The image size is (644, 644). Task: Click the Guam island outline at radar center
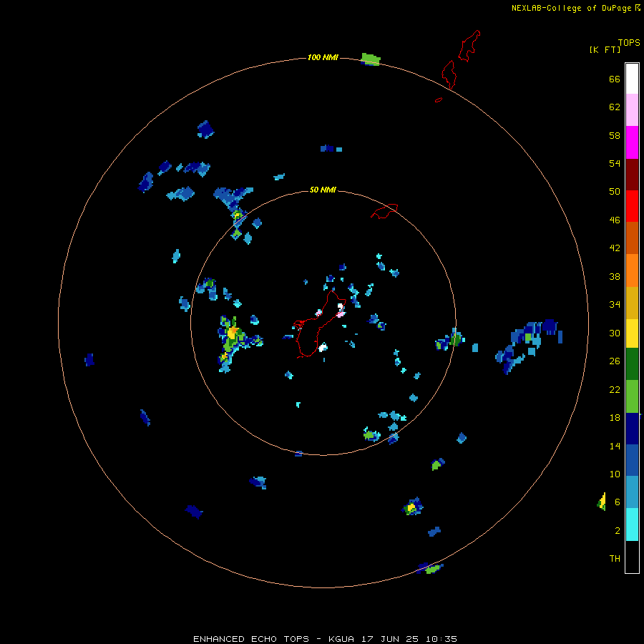pyautogui.click(x=320, y=324)
